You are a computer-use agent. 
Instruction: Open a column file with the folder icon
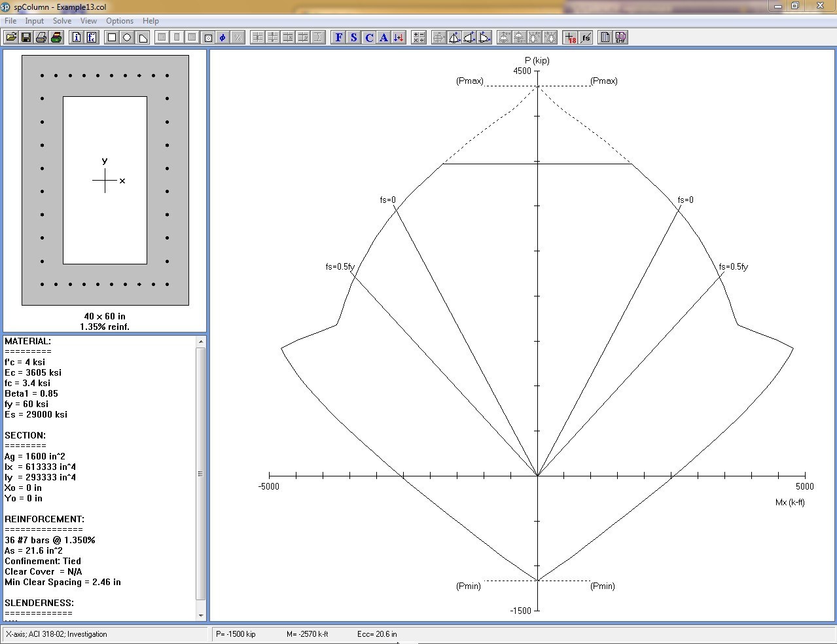tap(11, 37)
